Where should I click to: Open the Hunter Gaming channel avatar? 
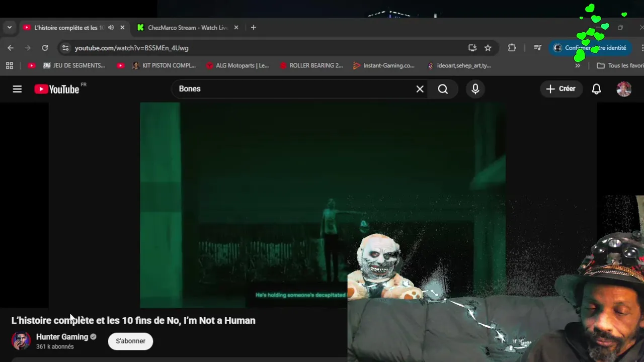(21, 341)
